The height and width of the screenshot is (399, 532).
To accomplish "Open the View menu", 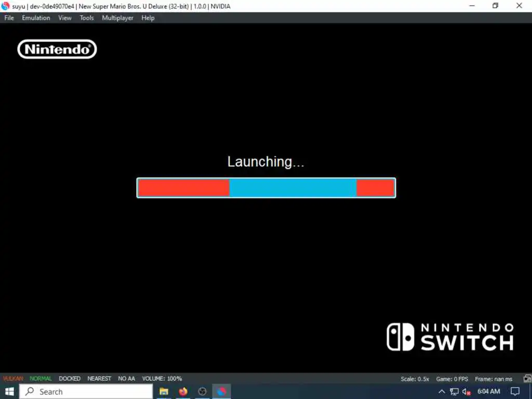I will pyautogui.click(x=64, y=18).
